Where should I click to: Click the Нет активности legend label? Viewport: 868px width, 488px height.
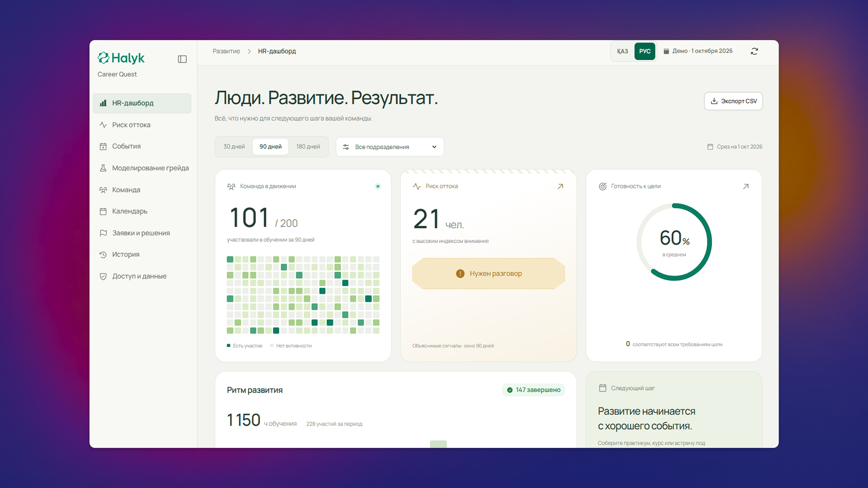tap(294, 346)
